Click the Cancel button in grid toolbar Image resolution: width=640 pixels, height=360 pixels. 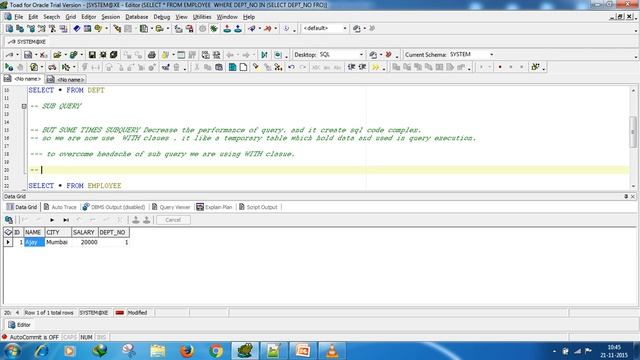[173, 220]
